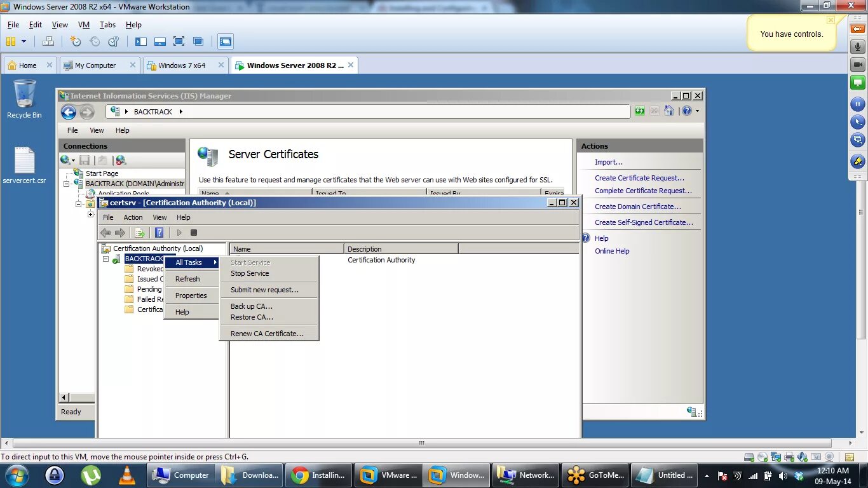Image resolution: width=868 pixels, height=488 pixels.
Task: Click the revert to snapshot icon
Action: pyautogui.click(x=95, y=41)
